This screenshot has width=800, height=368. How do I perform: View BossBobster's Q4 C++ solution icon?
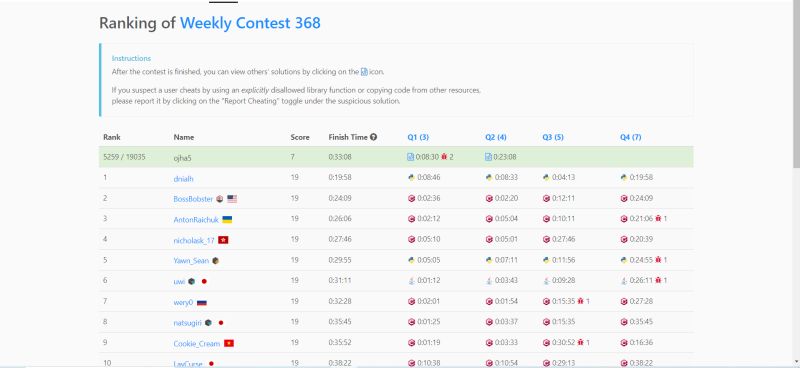point(623,199)
